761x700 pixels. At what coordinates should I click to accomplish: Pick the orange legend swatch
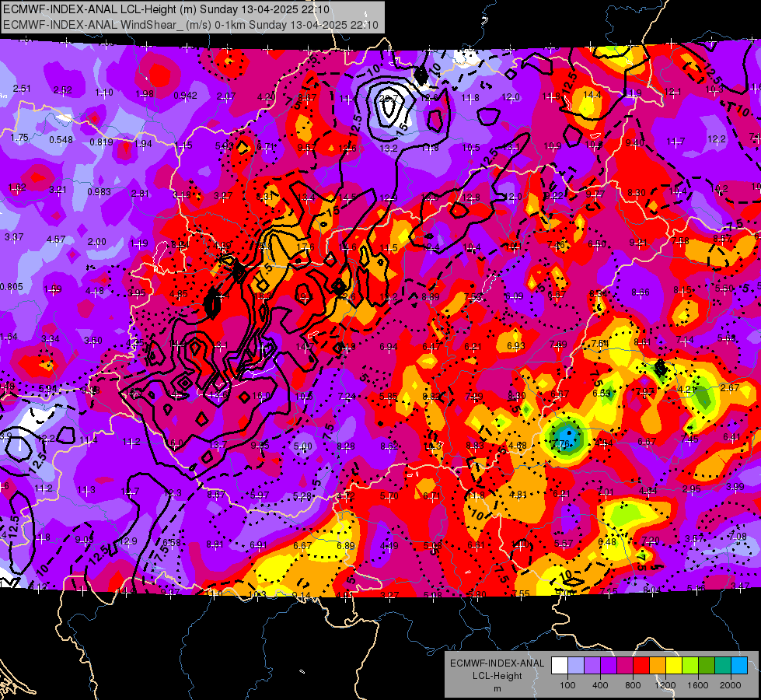[x=658, y=665]
